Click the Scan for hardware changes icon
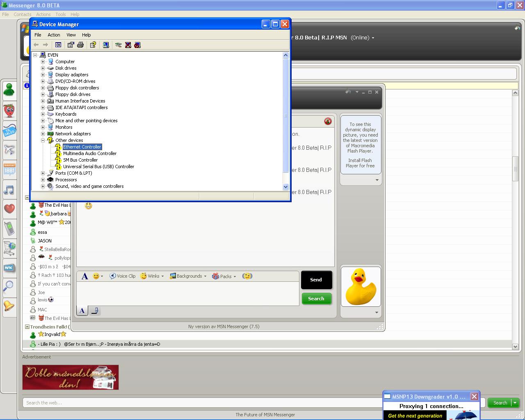This screenshot has width=525, height=420. point(106,45)
